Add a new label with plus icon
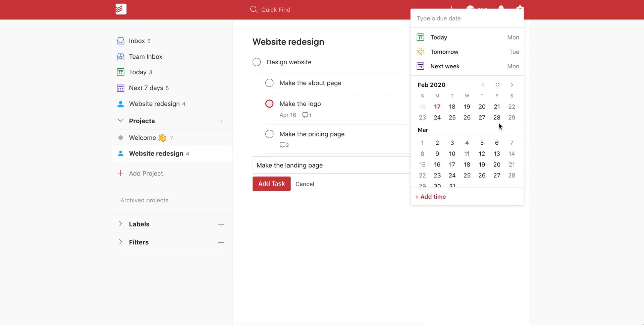 (221, 224)
